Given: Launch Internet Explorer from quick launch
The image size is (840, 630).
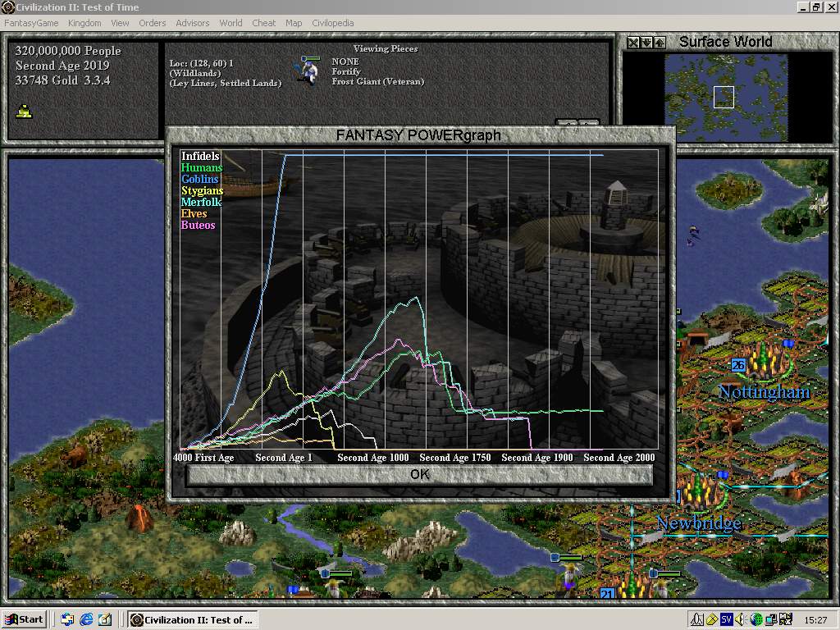Looking at the screenshot, I should 86,620.
